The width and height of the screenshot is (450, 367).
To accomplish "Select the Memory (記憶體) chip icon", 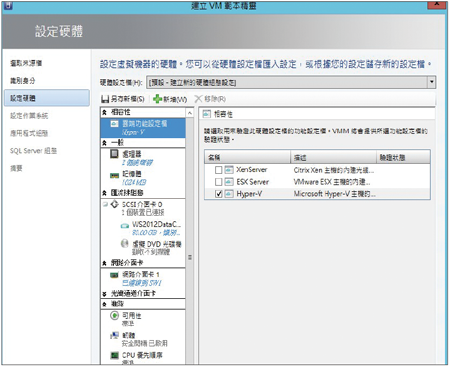I will coord(115,175).
